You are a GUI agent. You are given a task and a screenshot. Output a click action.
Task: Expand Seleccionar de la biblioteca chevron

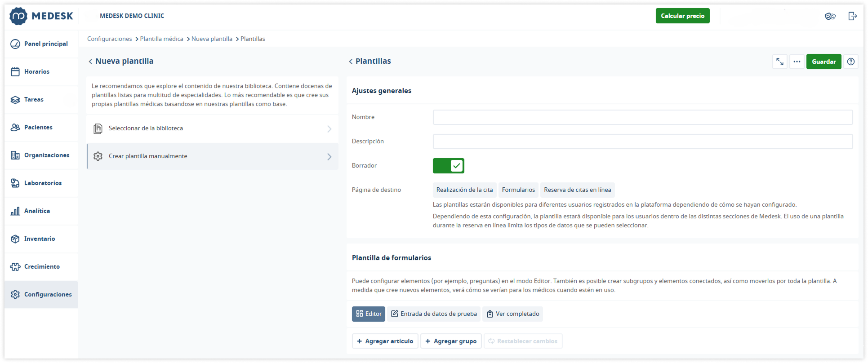(329, 129)
